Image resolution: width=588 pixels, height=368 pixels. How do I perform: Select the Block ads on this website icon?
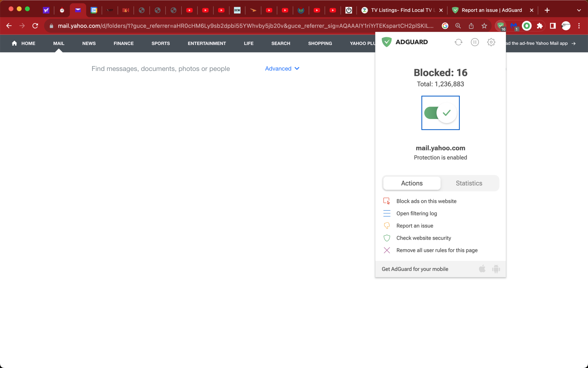click(387, 201)
